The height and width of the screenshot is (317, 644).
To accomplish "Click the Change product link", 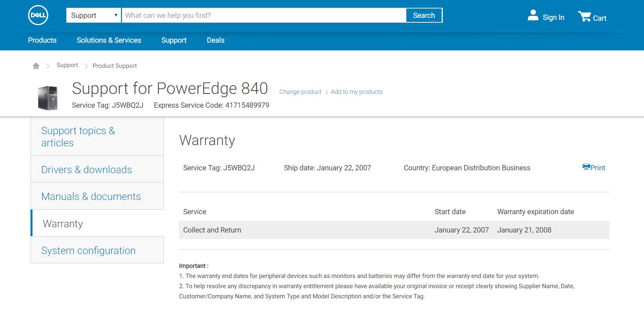I will 300,92.
